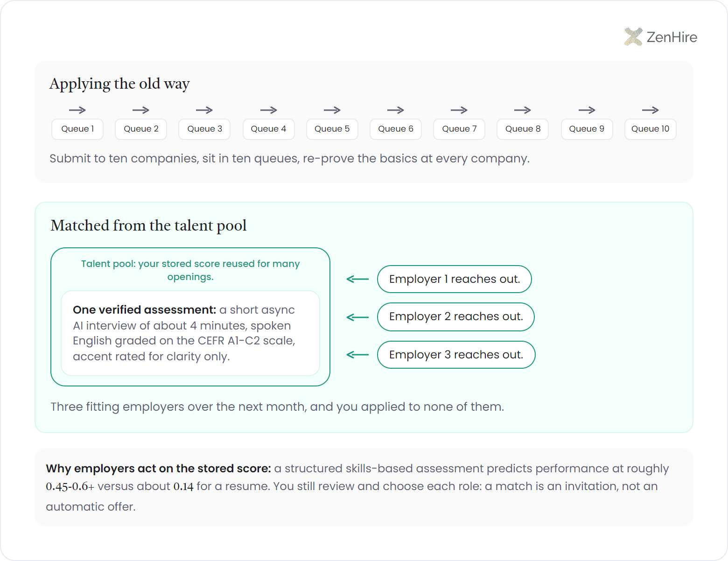The image size is (728, 561).
Task: Click the arrow above Queue 7
Action: click(459, 110)
